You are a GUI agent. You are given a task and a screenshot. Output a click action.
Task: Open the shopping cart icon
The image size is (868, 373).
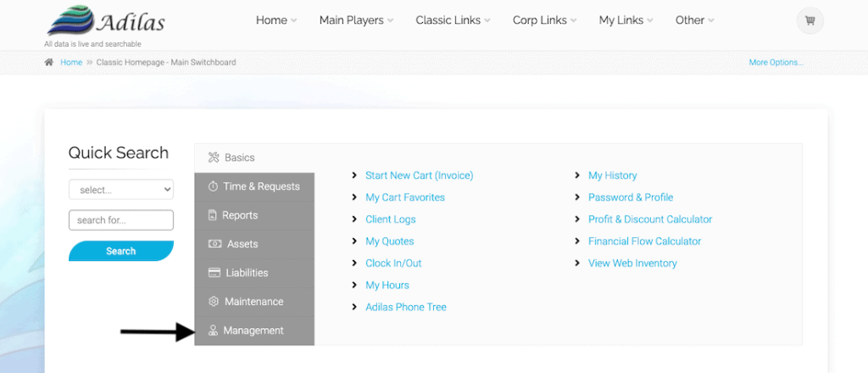coord(810,21)
